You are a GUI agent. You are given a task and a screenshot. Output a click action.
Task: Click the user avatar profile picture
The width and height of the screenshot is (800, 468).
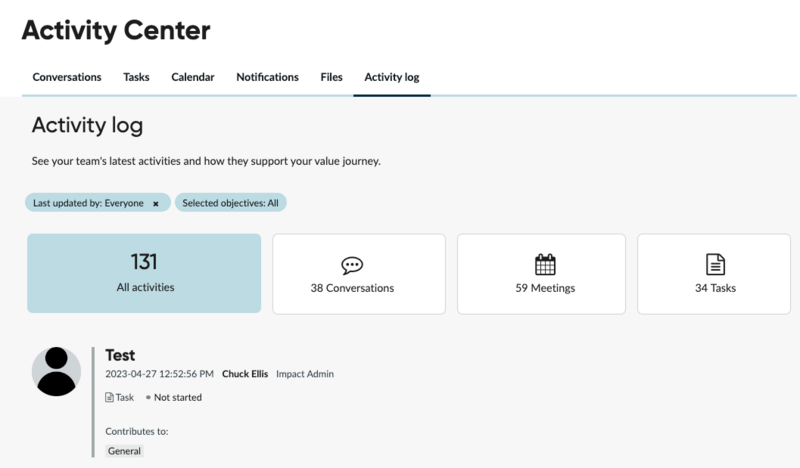(56, 371)
